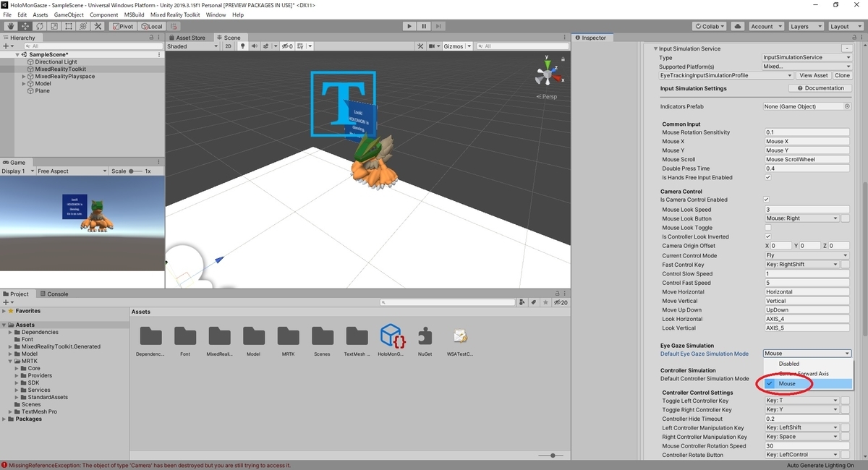868x470 pixels.
Task: Toggle 2D view in Scene
Action: pyautogui.click(x=228, y=46)
